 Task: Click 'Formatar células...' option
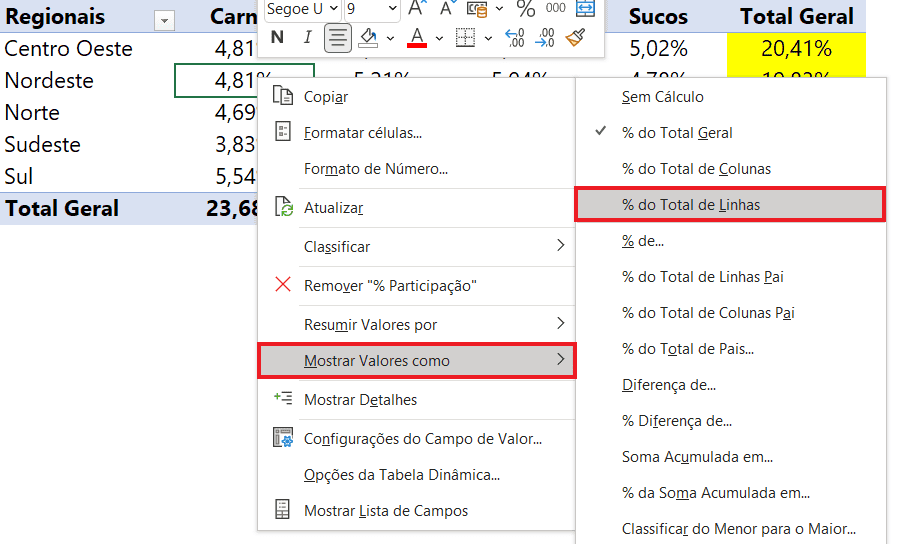point(363,133)
